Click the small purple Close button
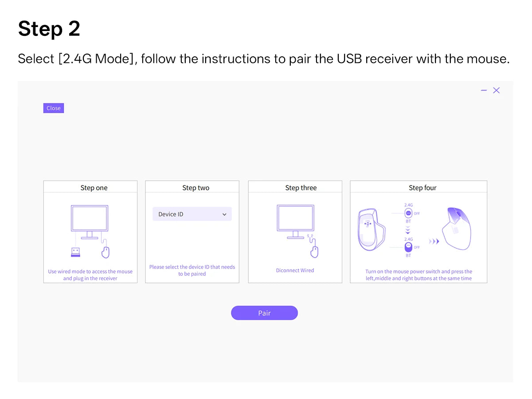This screenshot has height=399, width=532. pos(54,108)
